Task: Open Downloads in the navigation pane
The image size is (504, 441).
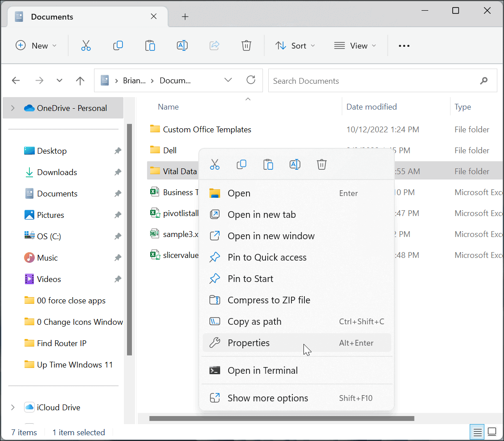Action: [57, 172]
